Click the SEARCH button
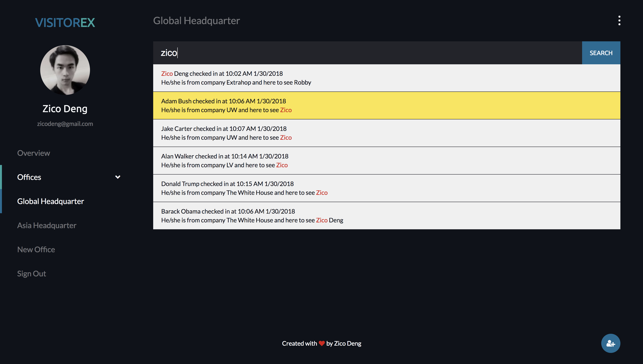The width and height of the screenshot is (643, 364). pyautogui.click(x=601, y=53)
